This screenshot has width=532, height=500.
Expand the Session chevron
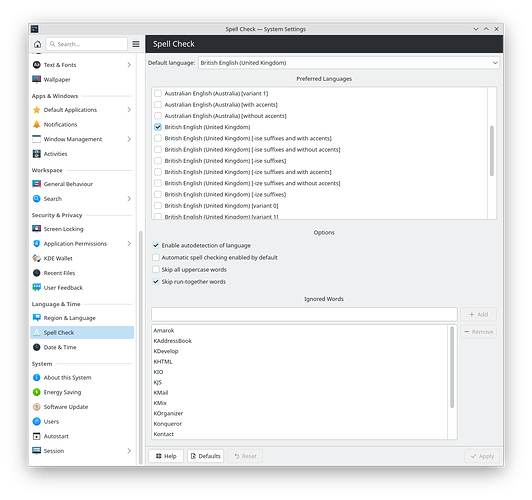click(129, 451)
